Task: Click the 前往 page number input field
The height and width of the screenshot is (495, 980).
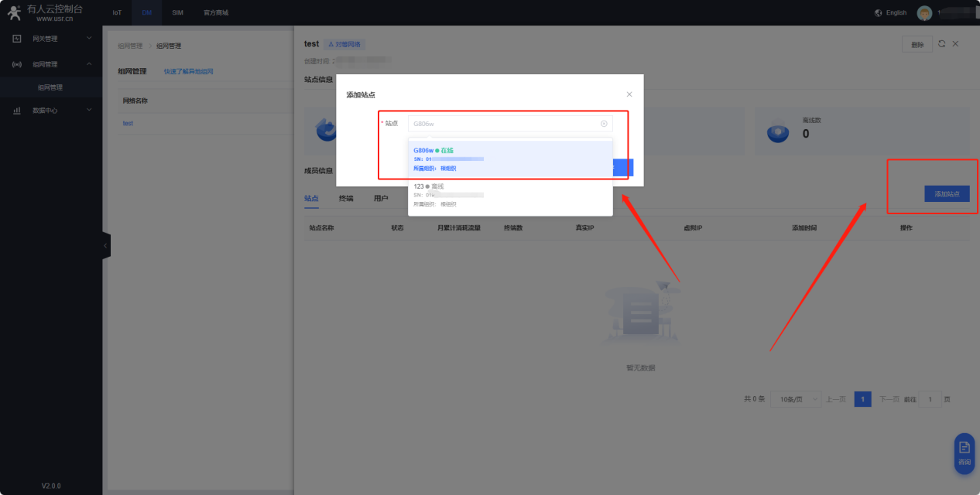Action: coord(930,399)
